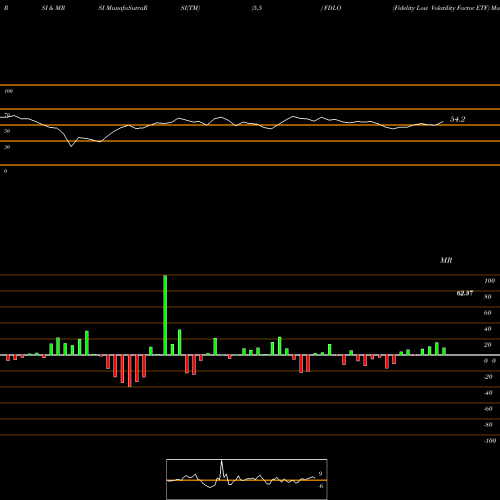Click the 80 label on MR axis

488,297
